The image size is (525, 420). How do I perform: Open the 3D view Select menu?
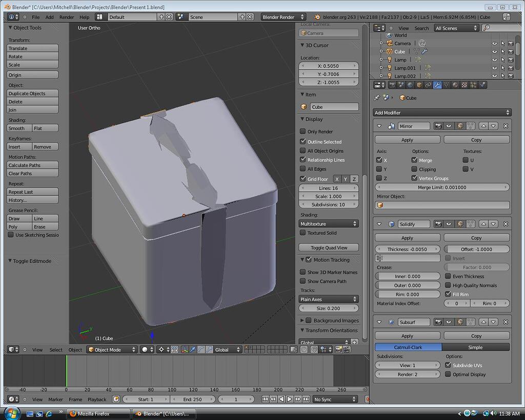(x=56, y=350)
